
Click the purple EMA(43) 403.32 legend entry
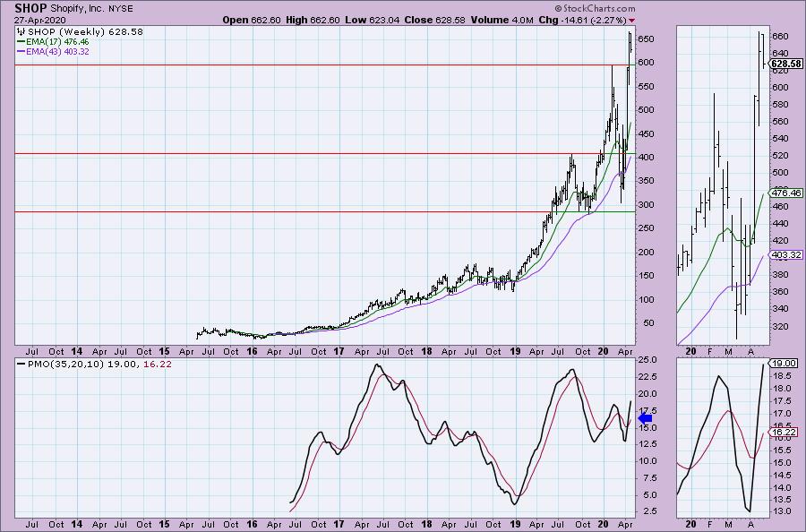[53, 51]
